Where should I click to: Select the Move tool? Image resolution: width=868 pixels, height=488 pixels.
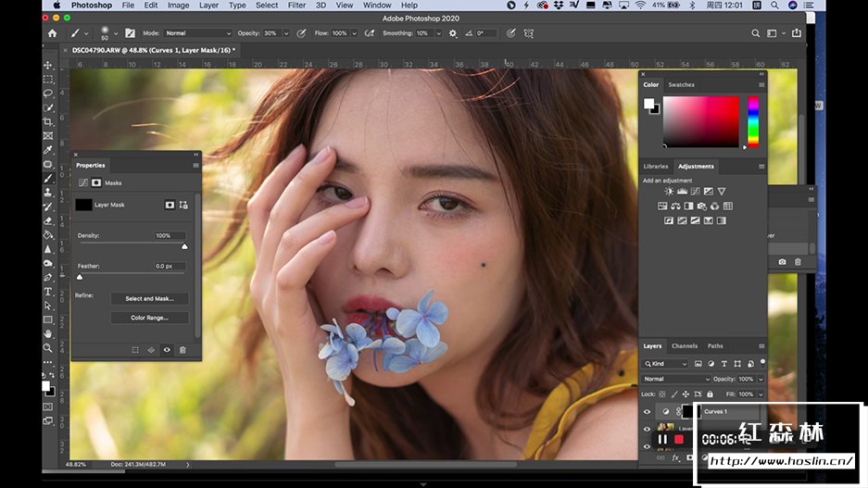tap(48, 66)
